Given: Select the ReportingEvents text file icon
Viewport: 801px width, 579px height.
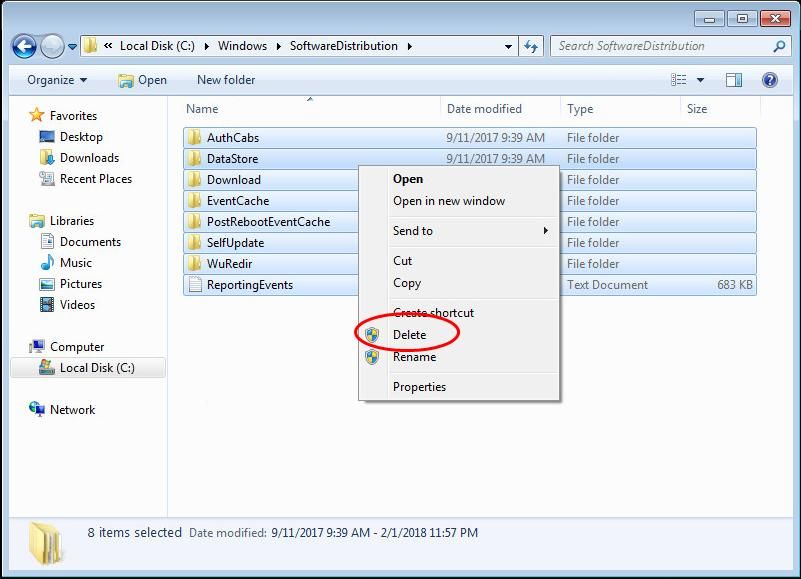Looking at the screenshot, I should pyautogui.click(x=195, y=284).
